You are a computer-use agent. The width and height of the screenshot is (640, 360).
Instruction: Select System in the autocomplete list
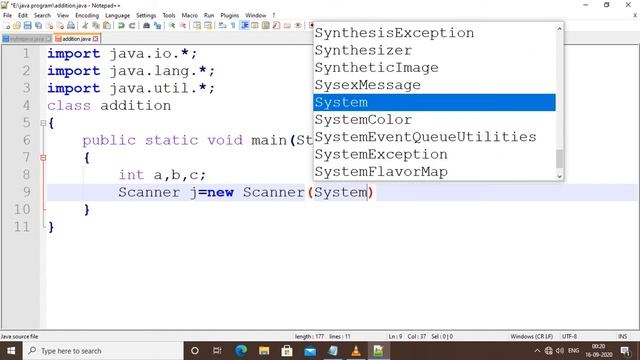pos(434,102)
